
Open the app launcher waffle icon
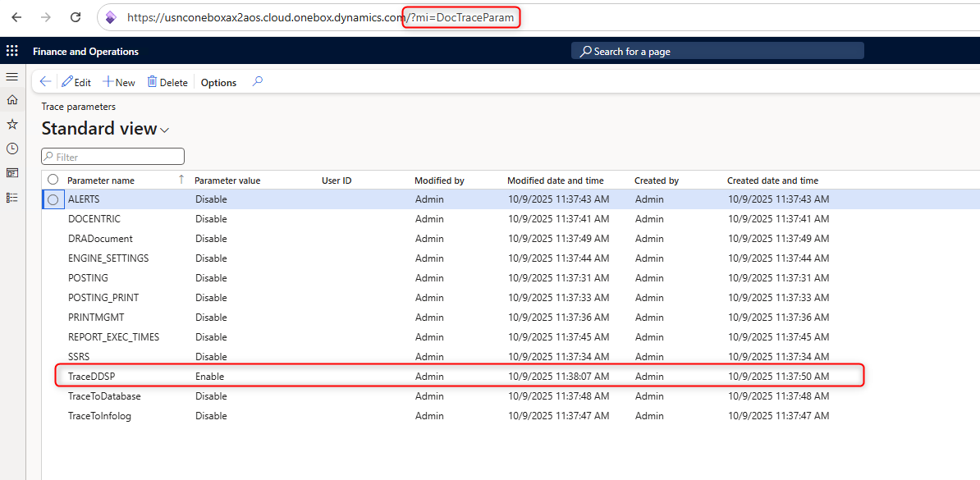12,51
